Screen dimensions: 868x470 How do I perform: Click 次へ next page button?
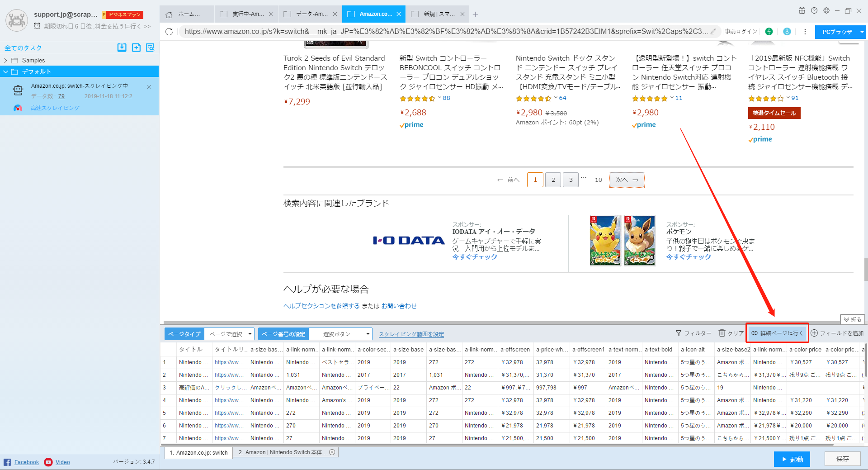627,180
